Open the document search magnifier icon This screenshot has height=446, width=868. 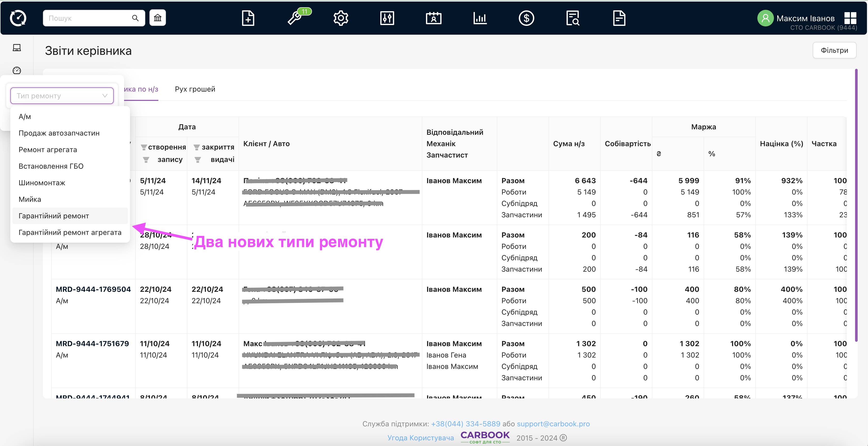click(x=573, y=18)
